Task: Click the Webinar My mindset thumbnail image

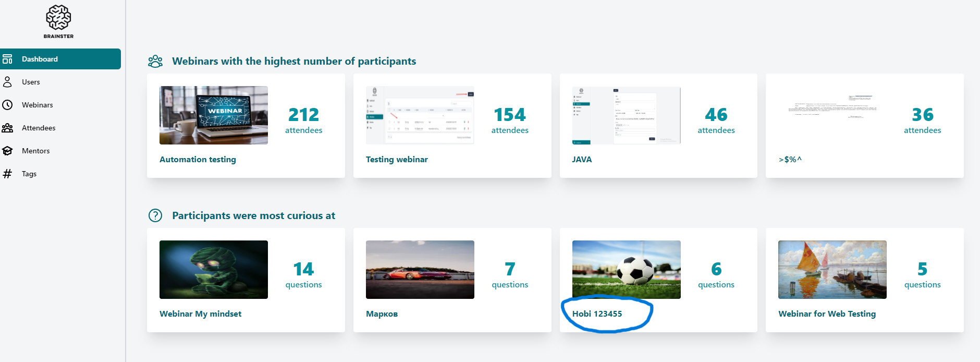Action: (x=214, y=270)
